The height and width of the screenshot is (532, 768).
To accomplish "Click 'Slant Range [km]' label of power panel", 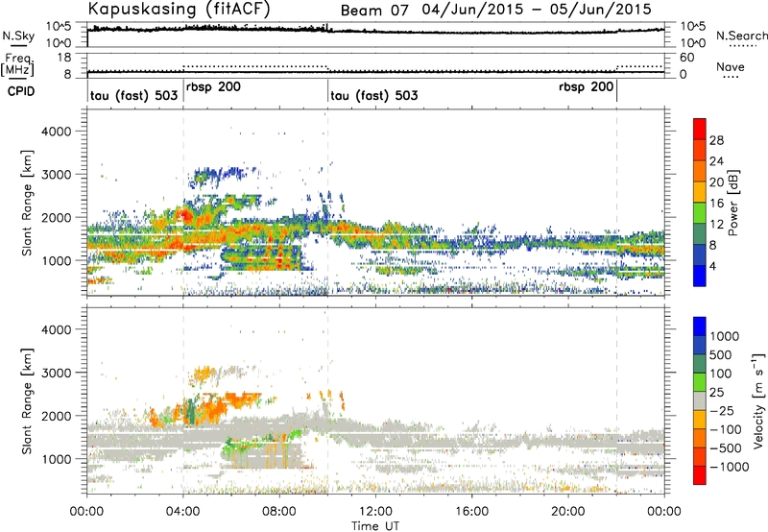I will pyautogui.click(x=27, y=204).
